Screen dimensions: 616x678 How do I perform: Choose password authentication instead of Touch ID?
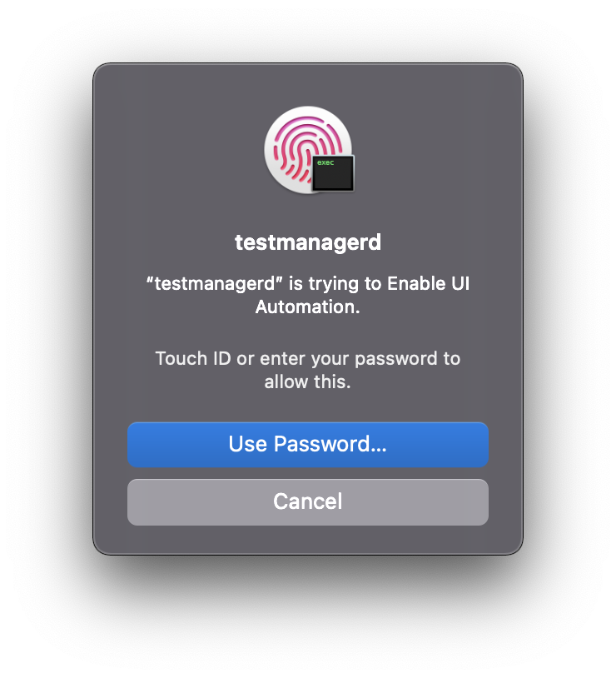308,445
